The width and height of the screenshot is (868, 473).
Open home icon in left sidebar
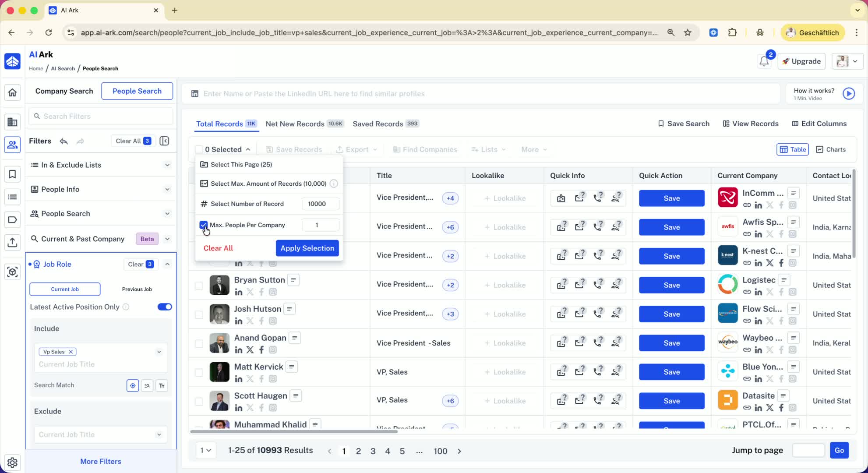coord(12,92)
